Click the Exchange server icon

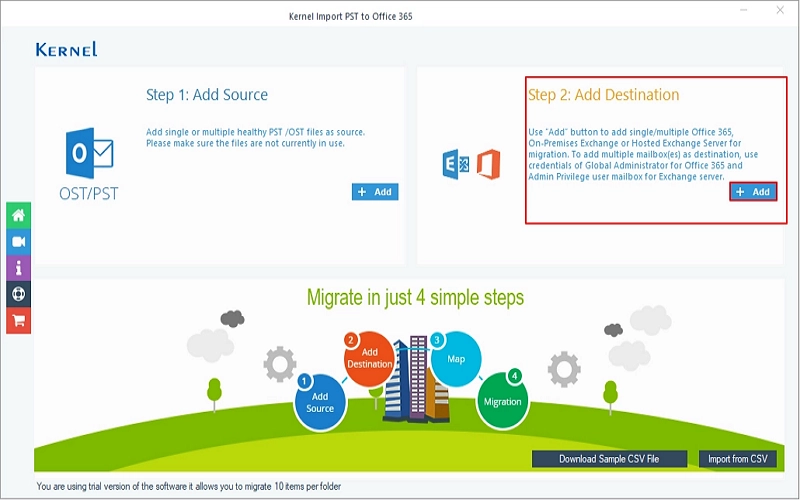point(456,164)
